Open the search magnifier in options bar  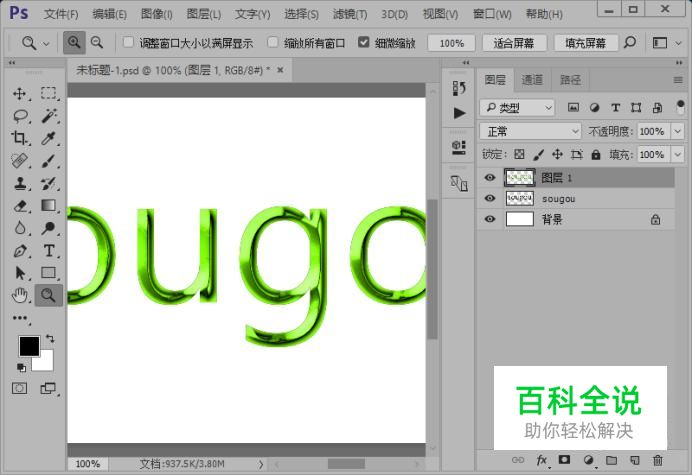click(630, 42)
